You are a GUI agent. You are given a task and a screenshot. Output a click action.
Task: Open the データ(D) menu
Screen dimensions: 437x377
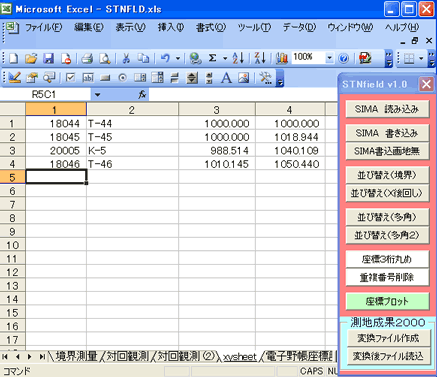[x=299, y=27]
